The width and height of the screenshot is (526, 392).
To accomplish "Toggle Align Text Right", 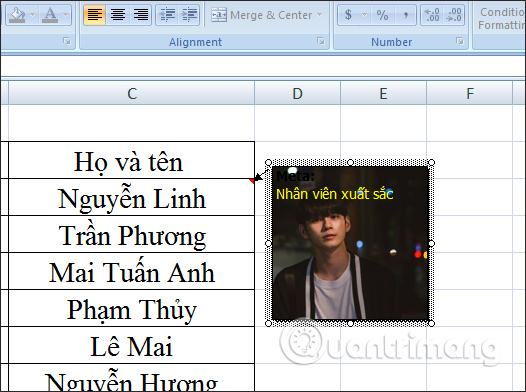I will pyautogui.click(x=141, y=15).
